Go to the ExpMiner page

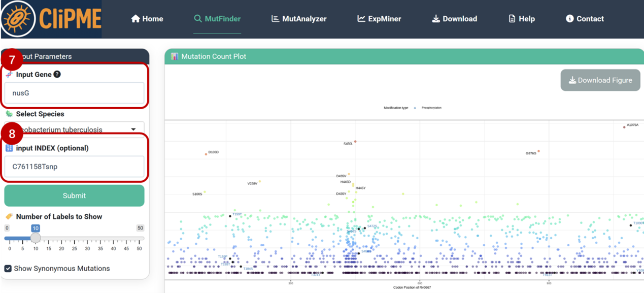[x=379, y=19]
